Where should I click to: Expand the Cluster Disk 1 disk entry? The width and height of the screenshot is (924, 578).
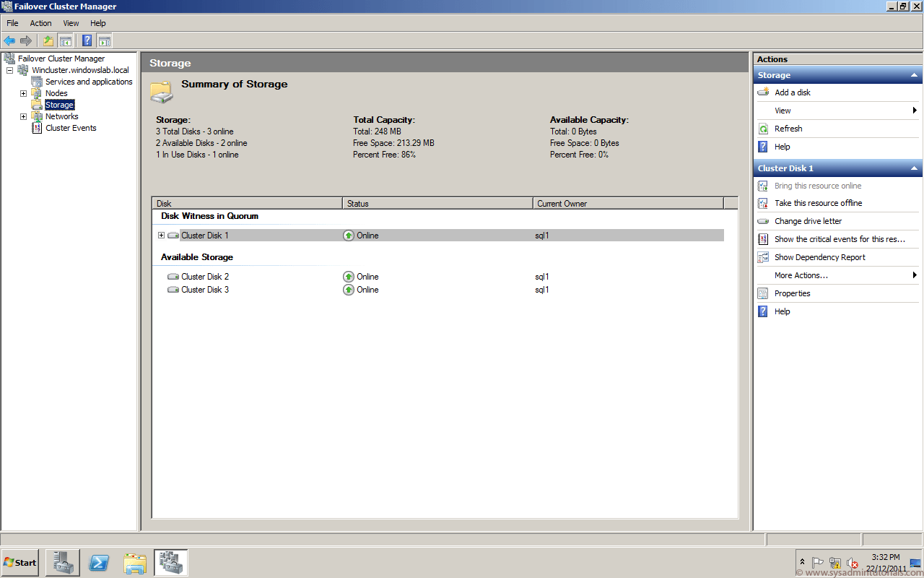[x=161, y=235]
